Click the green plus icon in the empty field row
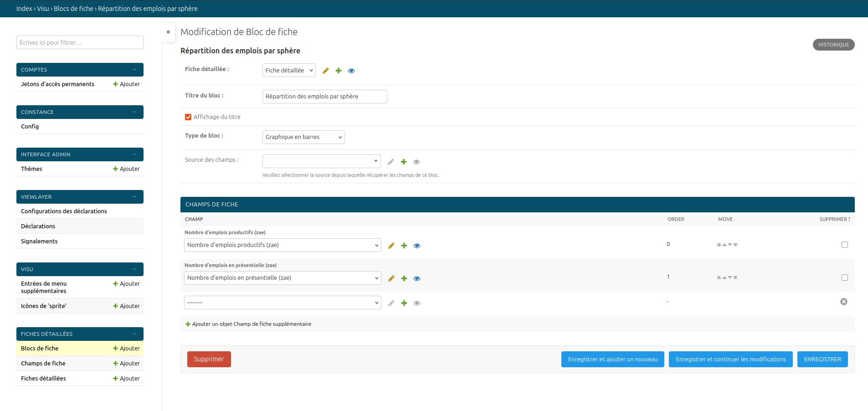 point(404,303)
